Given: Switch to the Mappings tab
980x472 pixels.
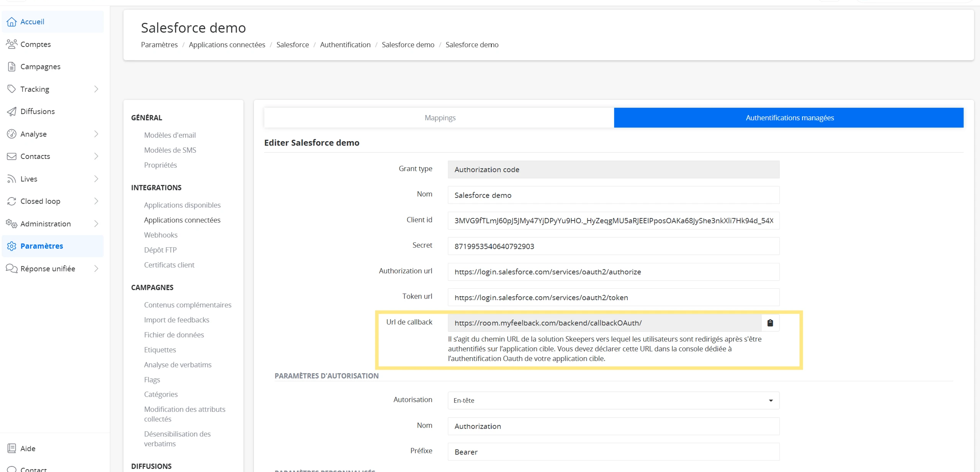Looking at the screenshot, I should 439,118.
